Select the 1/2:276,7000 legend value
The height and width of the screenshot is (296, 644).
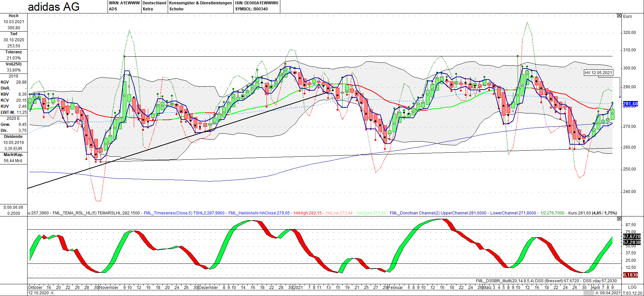[552, 213]
